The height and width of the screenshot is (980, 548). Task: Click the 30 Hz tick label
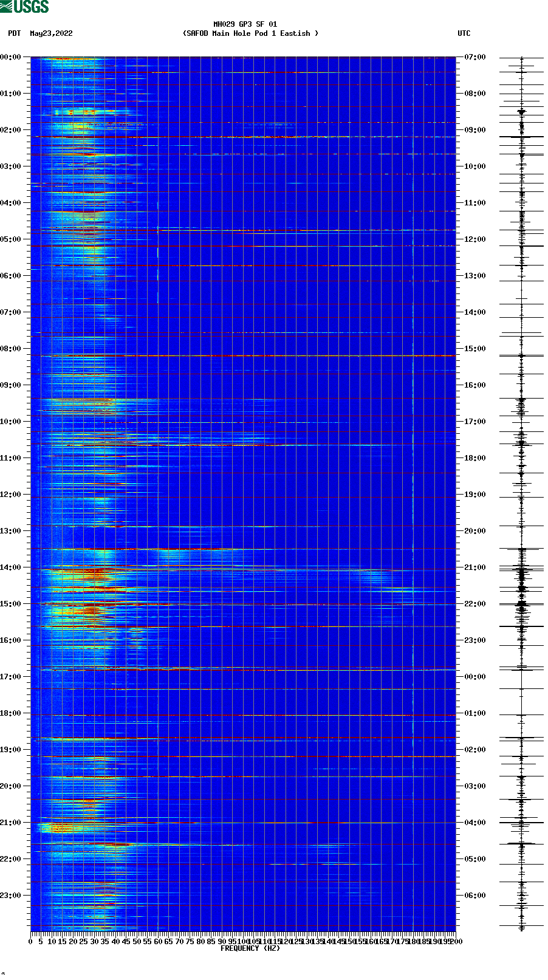pyautogui.click(x=94, y=942)
